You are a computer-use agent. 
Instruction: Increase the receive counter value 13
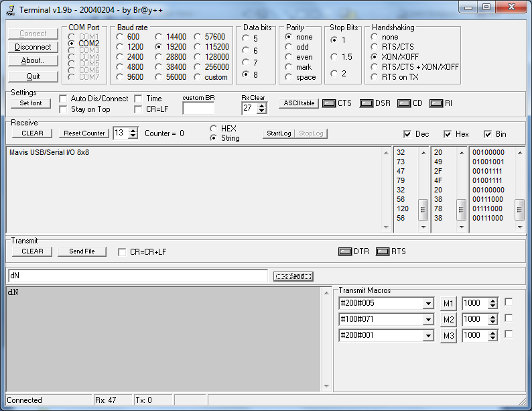(133, 130)
